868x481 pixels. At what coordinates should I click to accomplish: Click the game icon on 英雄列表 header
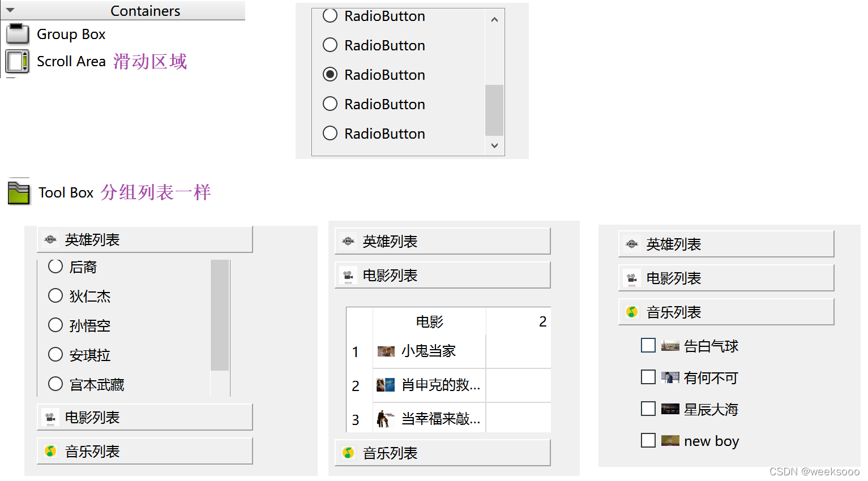click(50, 239)
